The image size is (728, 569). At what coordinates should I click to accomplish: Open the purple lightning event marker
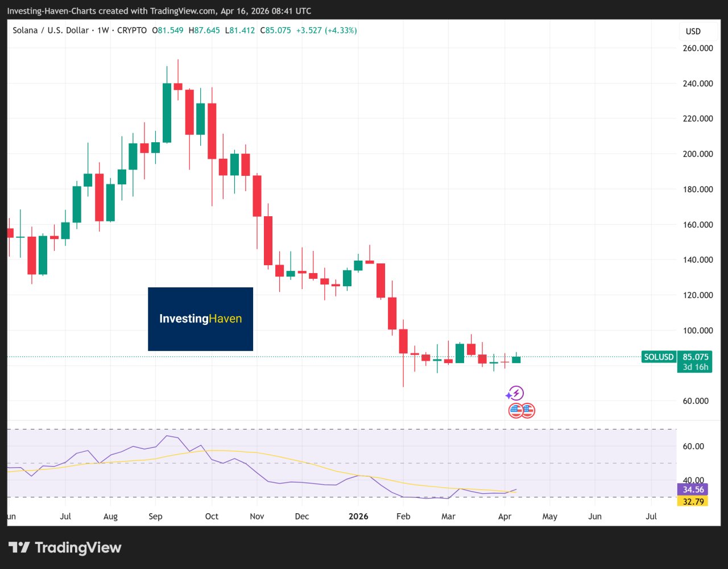pyautogui.click(x=516, y=393)
